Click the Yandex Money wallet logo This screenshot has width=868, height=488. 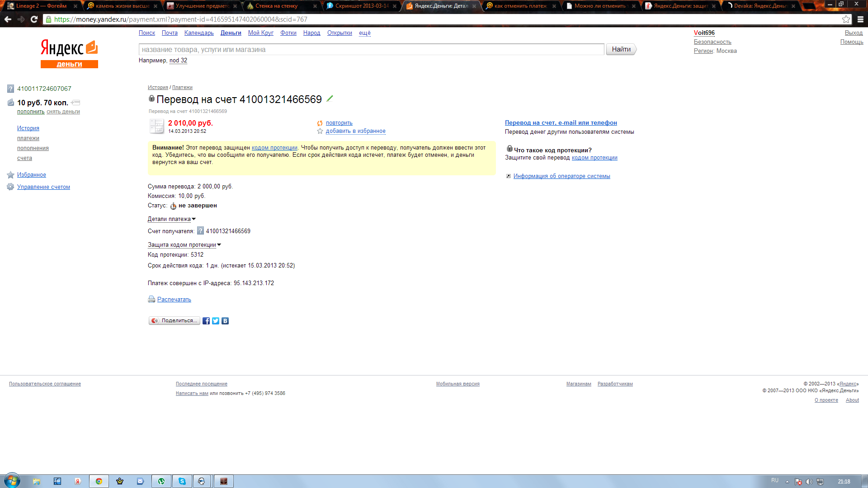(x=92, y=47)
